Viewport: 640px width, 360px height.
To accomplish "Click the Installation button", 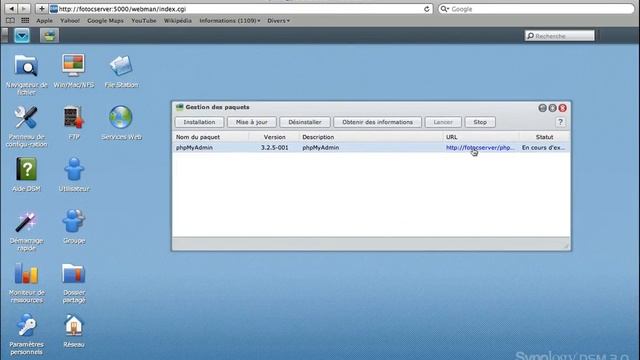I will tap(199, 122).
